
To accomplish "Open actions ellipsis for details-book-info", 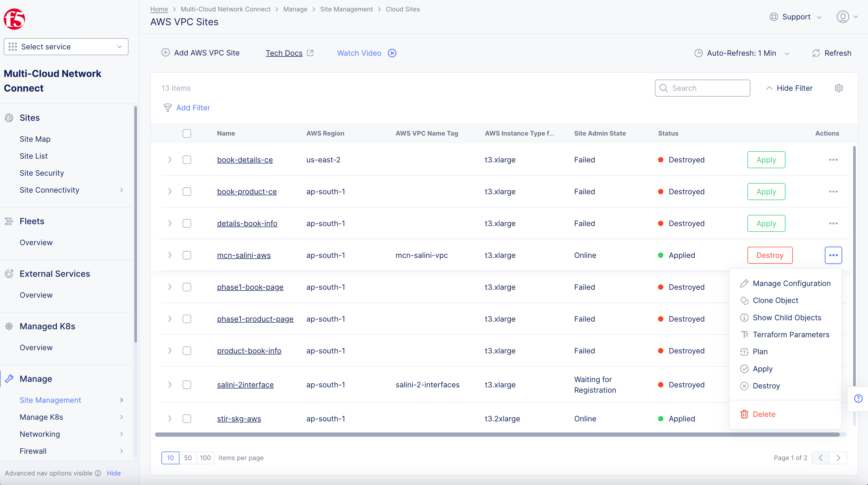I will coord(833,223).
